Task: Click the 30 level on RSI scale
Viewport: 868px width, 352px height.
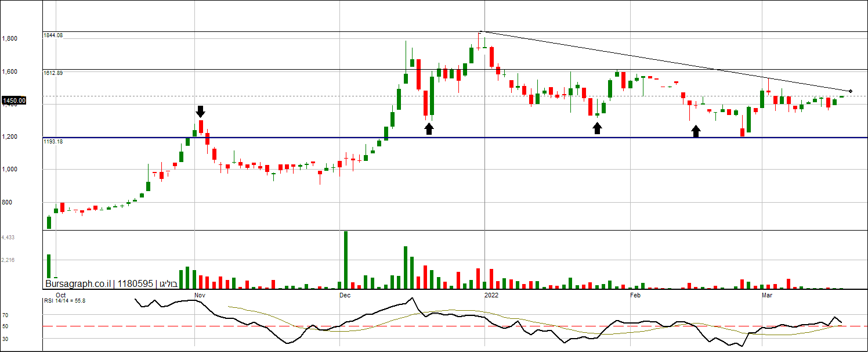Action: [5, 338]
